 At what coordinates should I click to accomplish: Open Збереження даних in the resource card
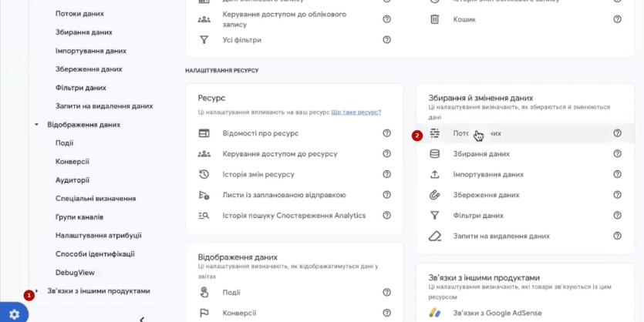click(485, 195)
